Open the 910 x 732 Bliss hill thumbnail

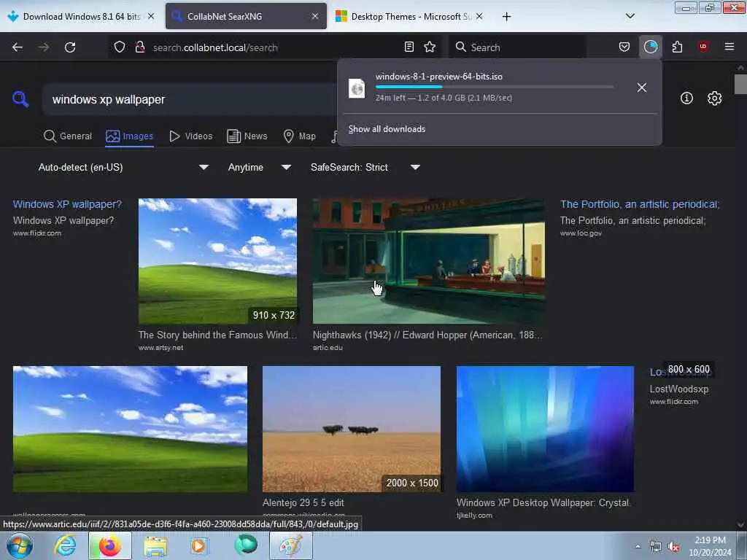tap(217, 261)
